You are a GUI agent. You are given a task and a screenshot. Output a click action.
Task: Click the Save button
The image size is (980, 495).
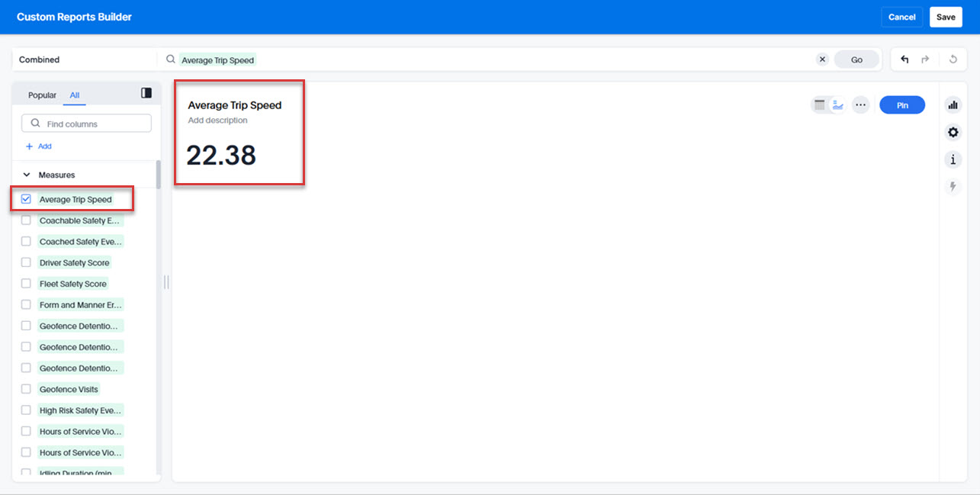pos(946,17)
